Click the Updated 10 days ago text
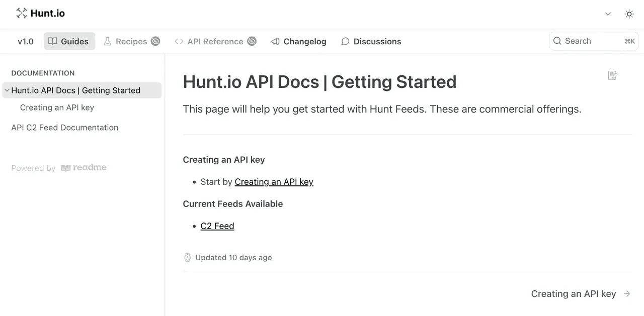 point(233,258)
